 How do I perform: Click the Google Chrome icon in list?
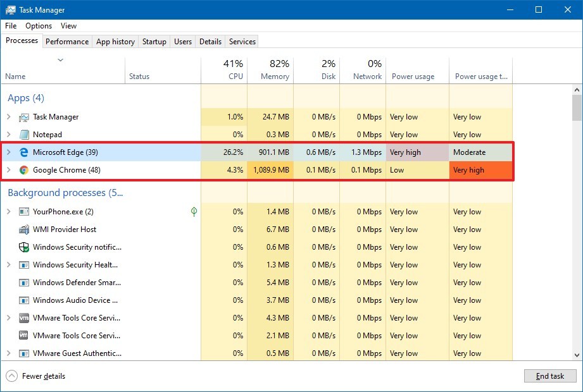(24, 170)
